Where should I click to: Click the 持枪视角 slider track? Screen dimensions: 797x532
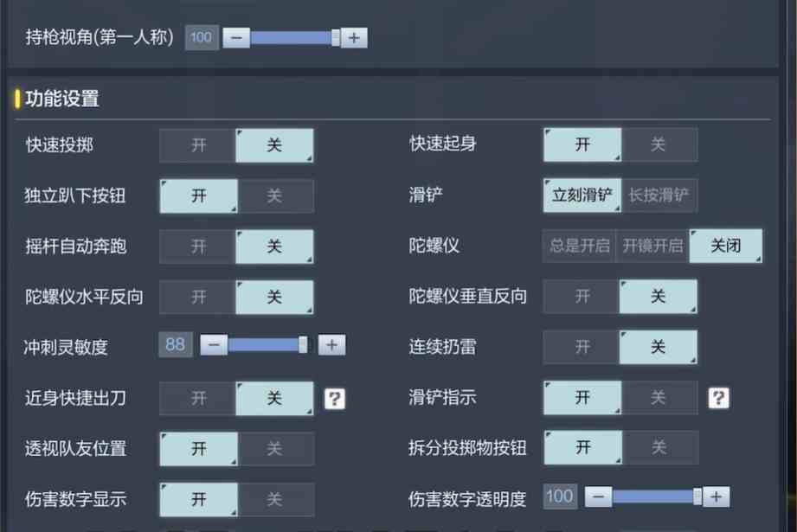tap(295, 38)
